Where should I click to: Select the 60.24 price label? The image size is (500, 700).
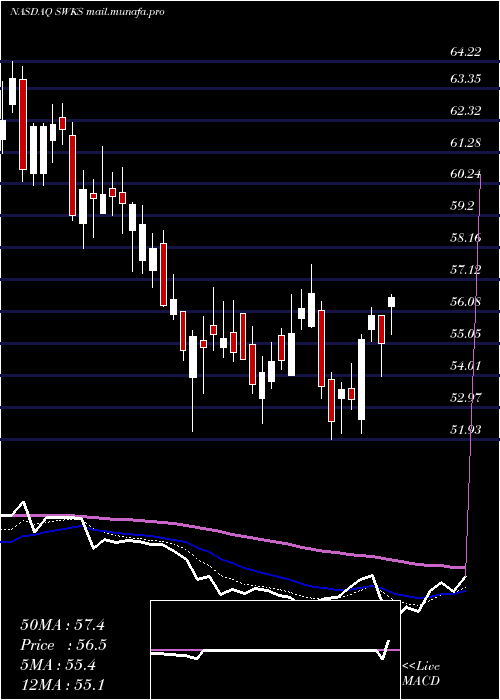466,174
